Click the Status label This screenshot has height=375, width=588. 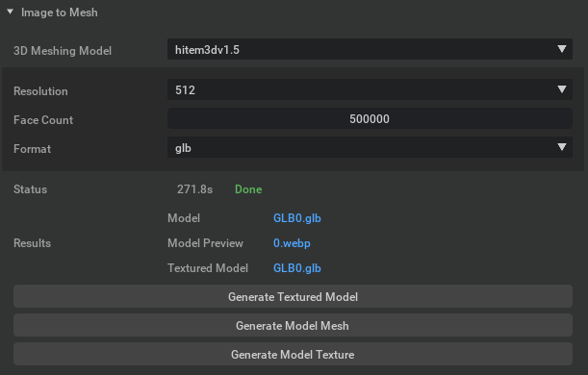pyautogui.click(x=30, y=189)
